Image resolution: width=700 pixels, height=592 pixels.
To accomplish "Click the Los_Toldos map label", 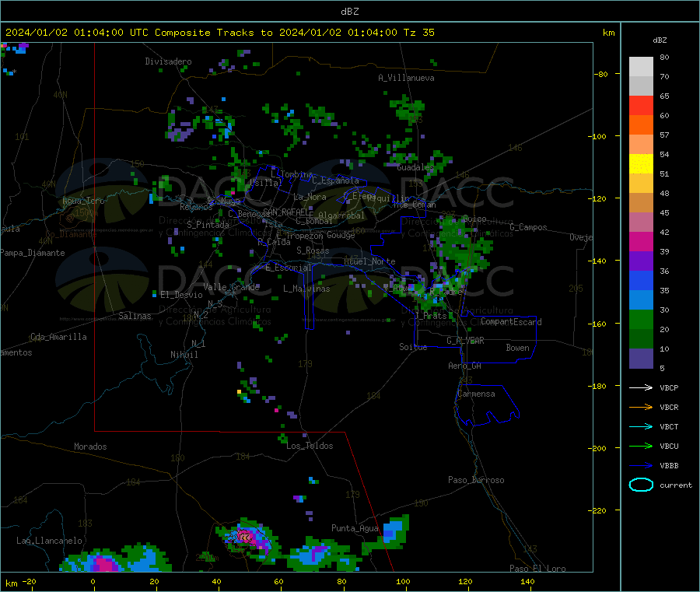I will 310,446.
